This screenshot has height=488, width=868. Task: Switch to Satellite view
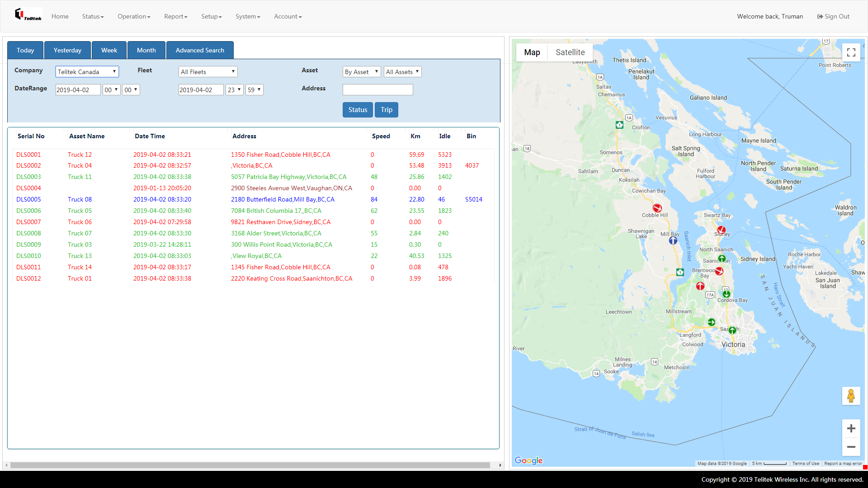570,52
